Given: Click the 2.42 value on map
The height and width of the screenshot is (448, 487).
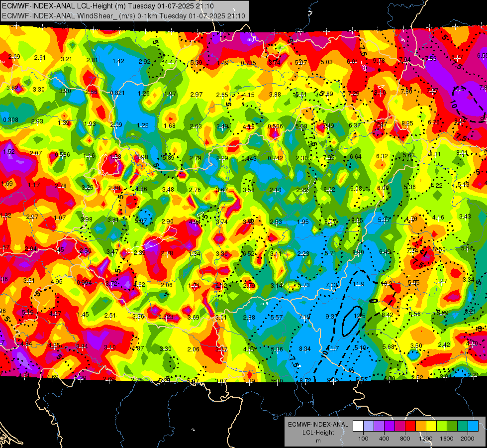Looking at the screenshot, I should 444,345.
